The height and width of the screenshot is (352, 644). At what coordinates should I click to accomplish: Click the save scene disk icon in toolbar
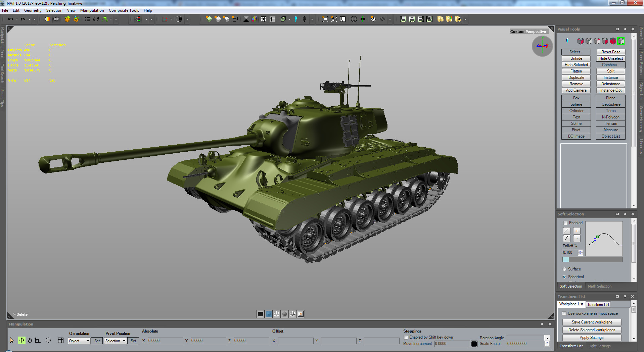(x=403, y=19)
